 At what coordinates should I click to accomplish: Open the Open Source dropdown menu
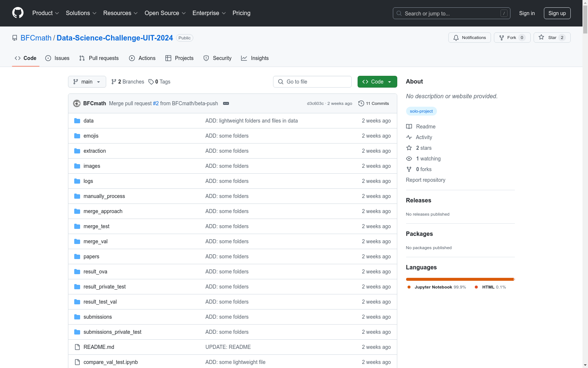(165, 13)
